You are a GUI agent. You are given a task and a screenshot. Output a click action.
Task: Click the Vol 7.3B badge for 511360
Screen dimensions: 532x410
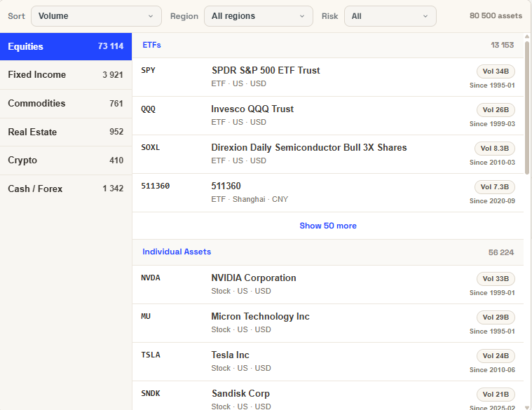(x=495, y=187)
